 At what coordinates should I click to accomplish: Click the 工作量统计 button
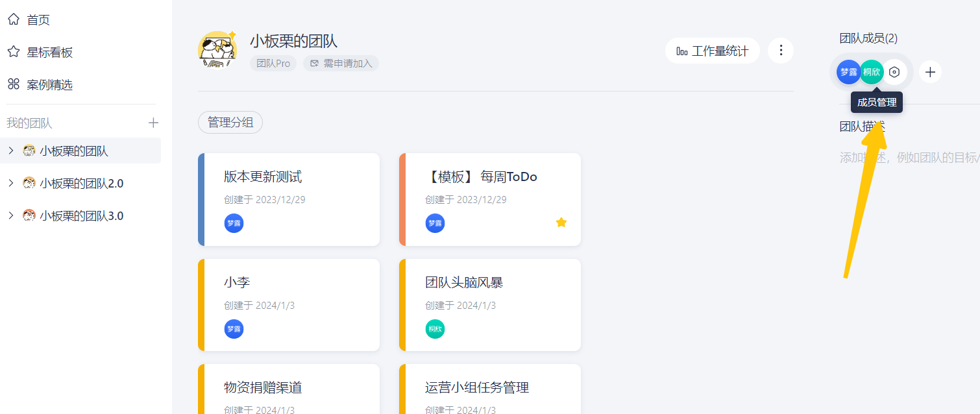coord(712,51)
